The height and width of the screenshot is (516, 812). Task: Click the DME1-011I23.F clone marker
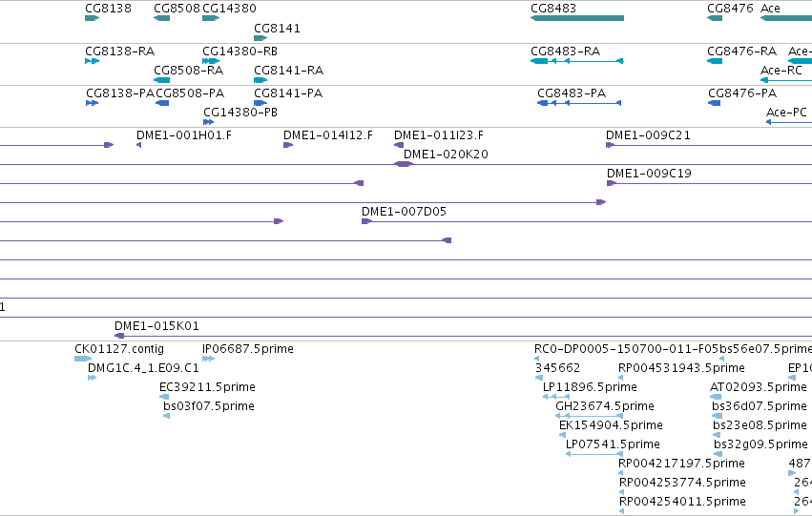click(399, 145)
